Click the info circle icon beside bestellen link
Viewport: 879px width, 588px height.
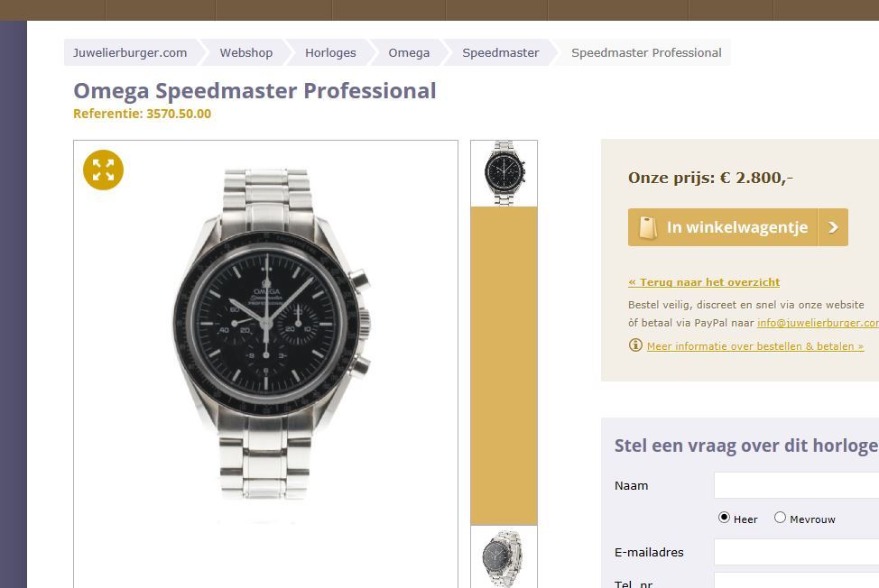pyautogui.click(x=635, y=345)
